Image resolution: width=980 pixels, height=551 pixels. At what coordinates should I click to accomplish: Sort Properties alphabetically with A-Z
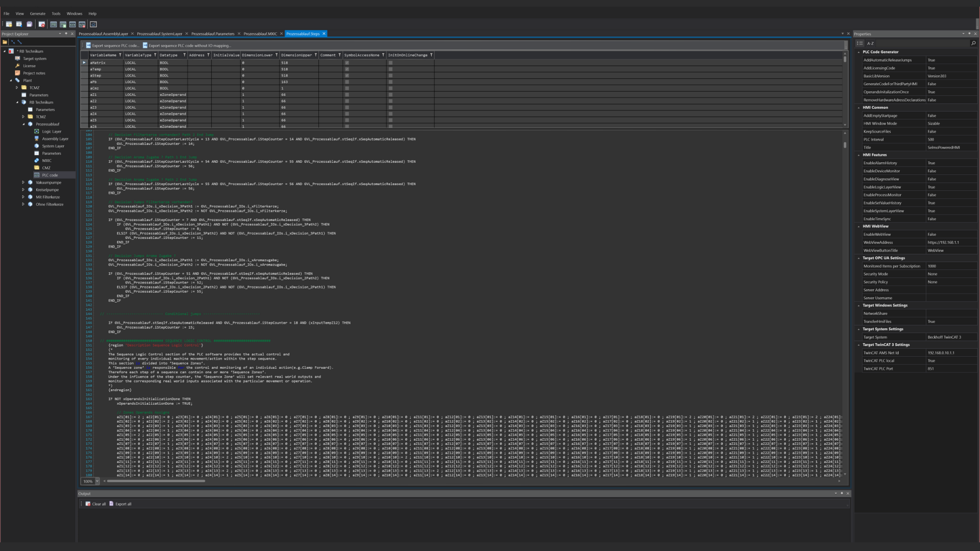[x=870, y=43]
